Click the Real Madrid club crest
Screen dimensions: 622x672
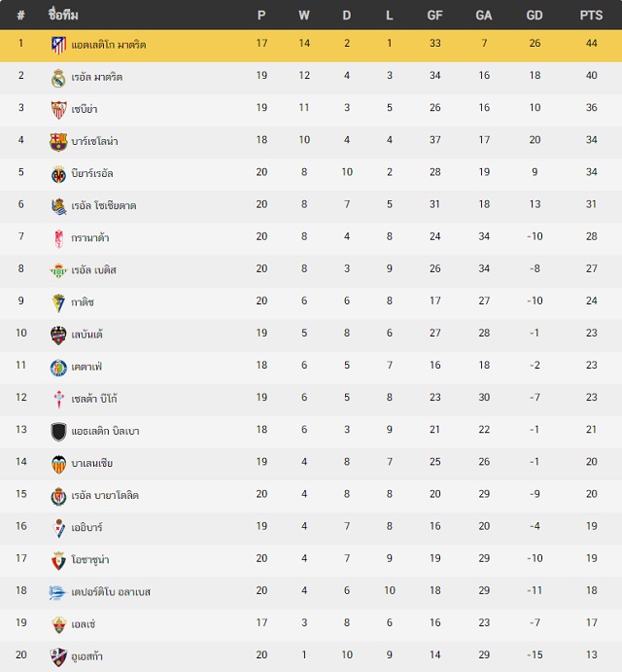tap(58, 78)
